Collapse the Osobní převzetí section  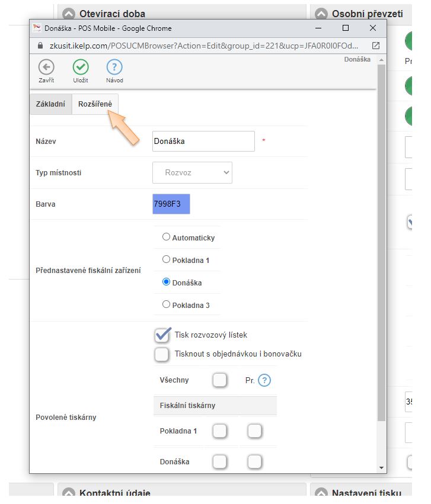pyautogui.click(x=322, y=14)
